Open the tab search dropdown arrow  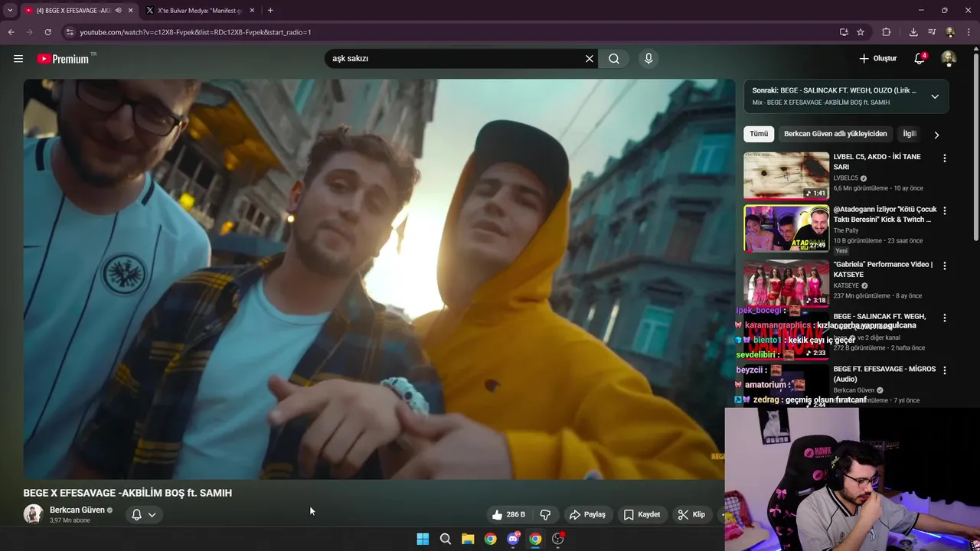pos(10,11)
